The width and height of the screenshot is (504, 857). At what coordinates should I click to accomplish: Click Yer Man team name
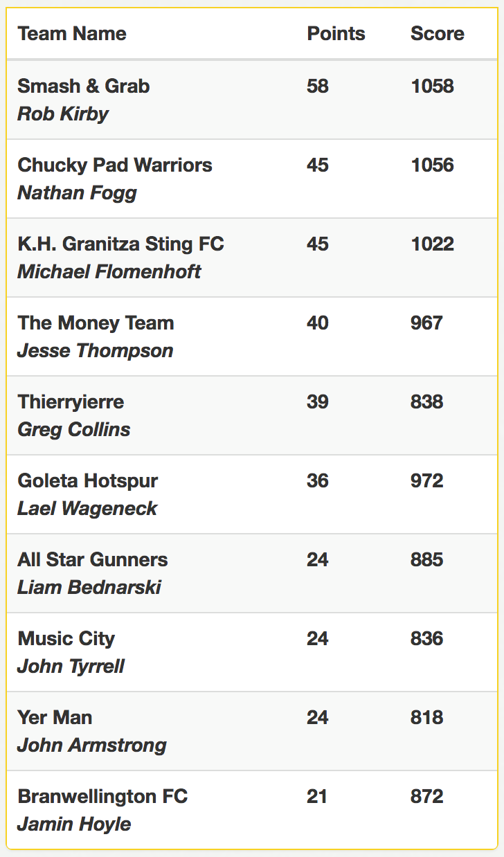[55, 717]
